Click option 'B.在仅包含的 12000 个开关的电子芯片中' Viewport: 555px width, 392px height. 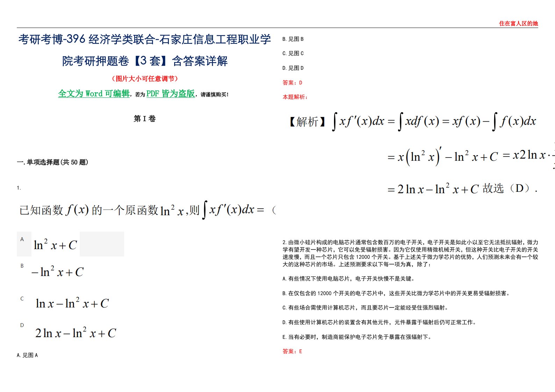point(397,293)
